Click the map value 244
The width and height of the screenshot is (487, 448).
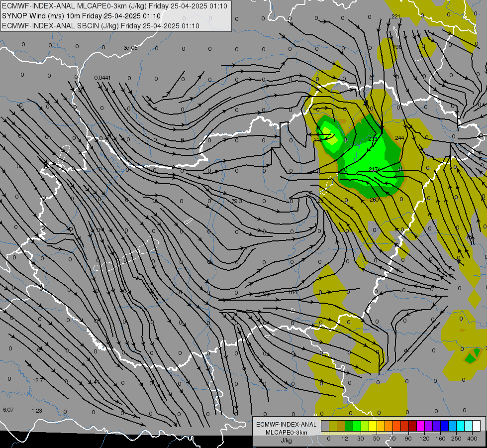tap(399, 138)
